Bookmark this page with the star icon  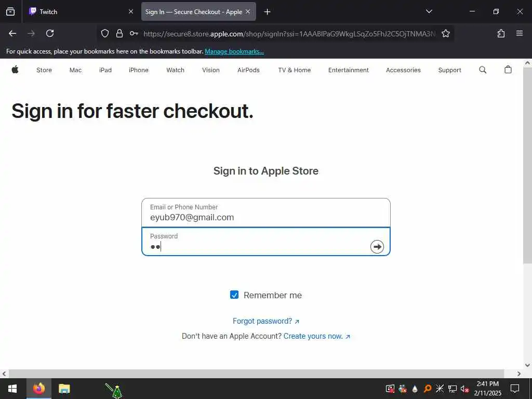445,33
